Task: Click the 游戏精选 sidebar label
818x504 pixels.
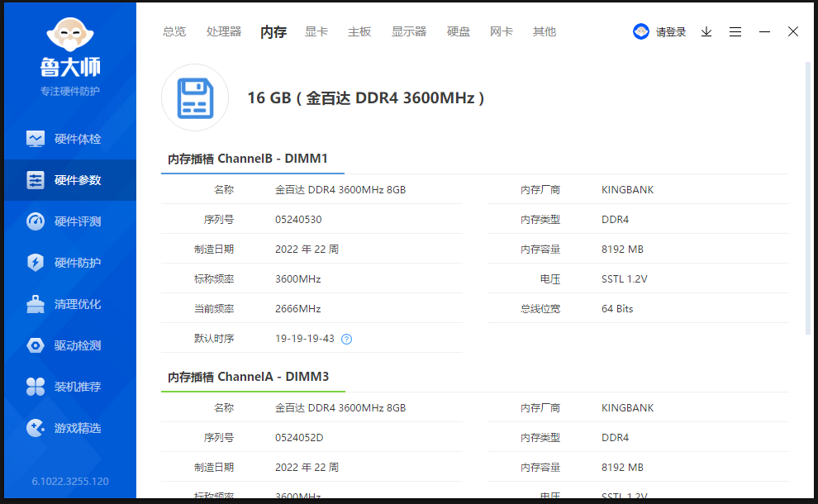Action: click(78, 428)
